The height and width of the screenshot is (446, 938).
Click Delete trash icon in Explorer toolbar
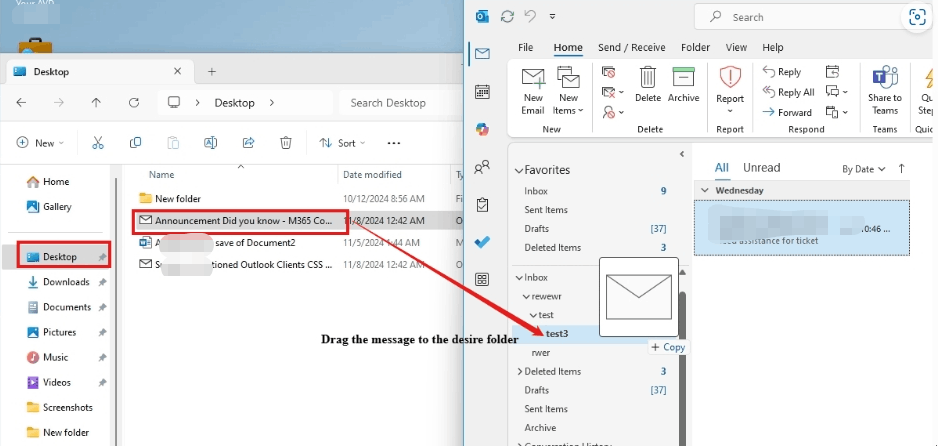tap(286, 143)
